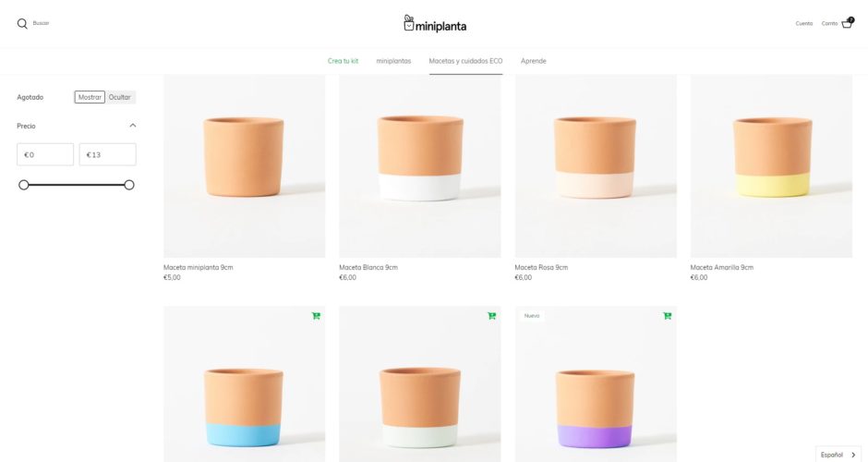Open the Maceta Blanca 9cm product link
This screenshot has width=868, height=462.
[x=368, y=267]
